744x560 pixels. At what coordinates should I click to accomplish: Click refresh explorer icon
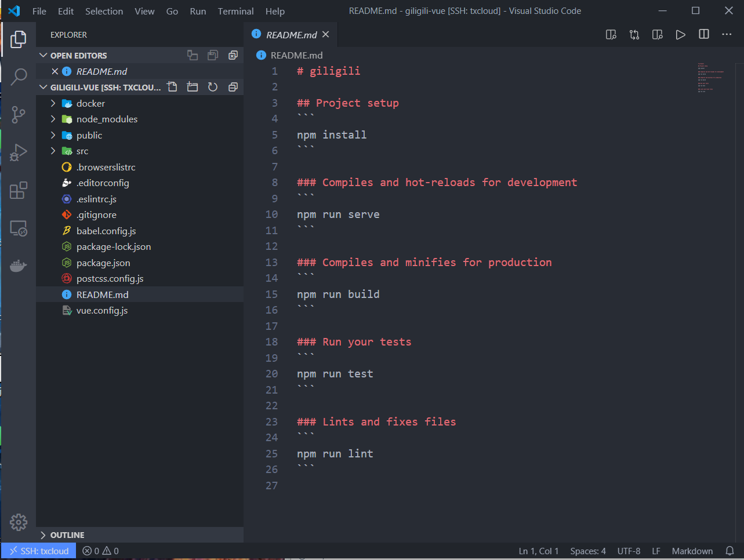(x=213, y=87)
